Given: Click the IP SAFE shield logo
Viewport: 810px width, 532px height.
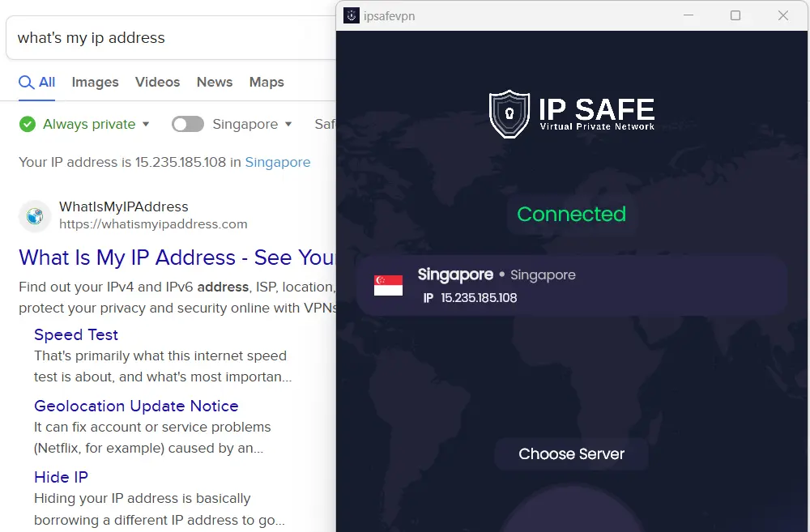Looking at the screenshot, I should click(509, 113).
